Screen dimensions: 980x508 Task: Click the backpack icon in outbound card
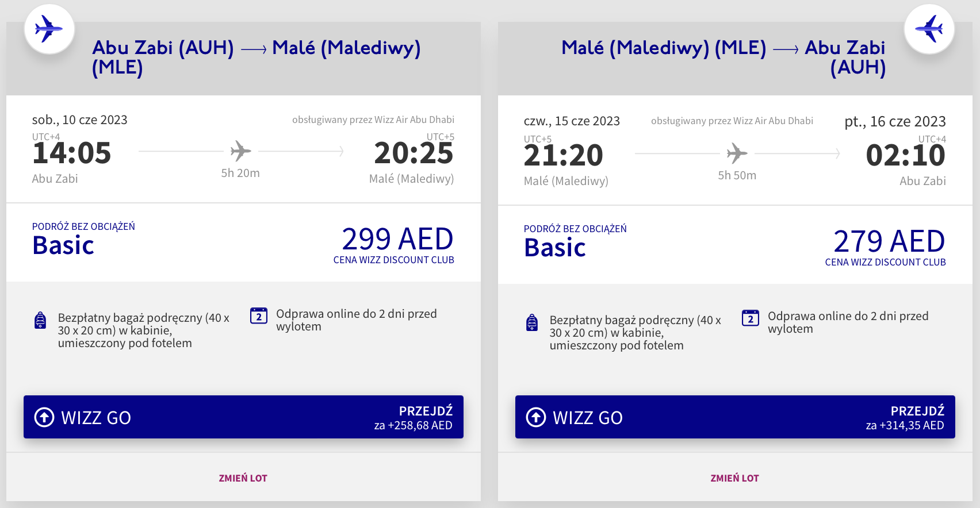(x=40, y=320)
